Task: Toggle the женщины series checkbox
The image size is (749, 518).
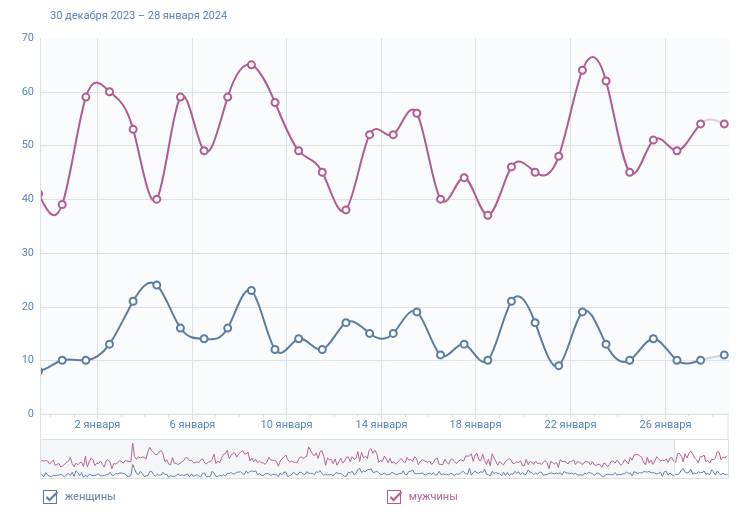Action: click(x=50, y=497)
